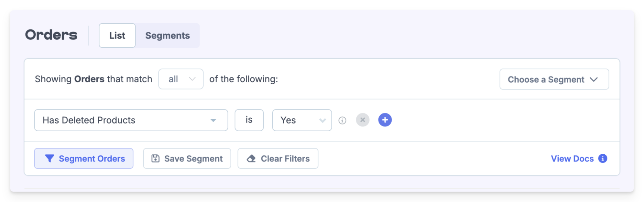This screenshot has height=202, width=644.
Task: Click the Orders page heading
Action: click(x=51, y=35)
